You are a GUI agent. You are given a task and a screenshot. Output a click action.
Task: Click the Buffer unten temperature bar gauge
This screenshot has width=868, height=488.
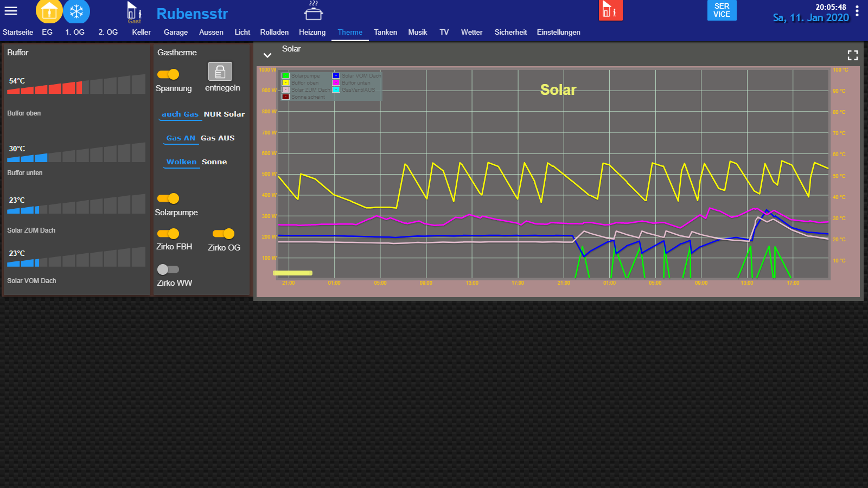coord(76,152)
